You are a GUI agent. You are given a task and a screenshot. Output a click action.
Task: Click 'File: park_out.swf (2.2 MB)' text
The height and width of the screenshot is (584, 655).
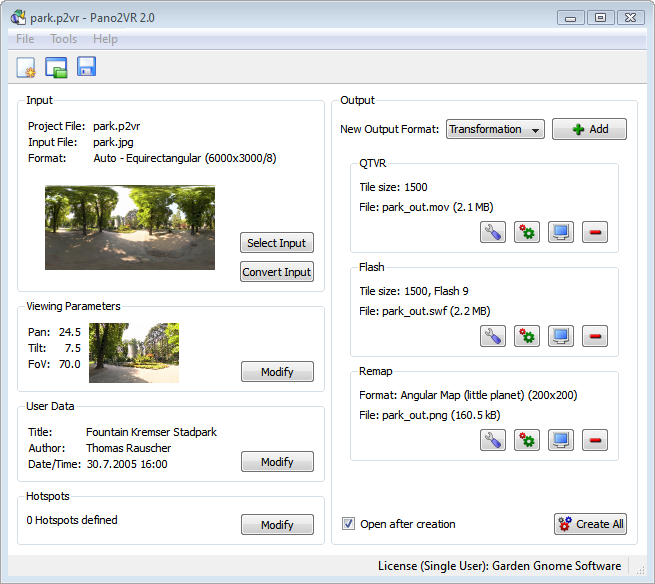pos(424,311)
